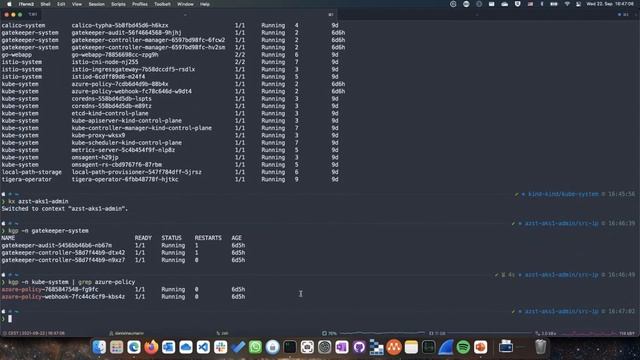Click the text 'Switched to context "azst-aks1-admin"'

click(x=64, y=209)
